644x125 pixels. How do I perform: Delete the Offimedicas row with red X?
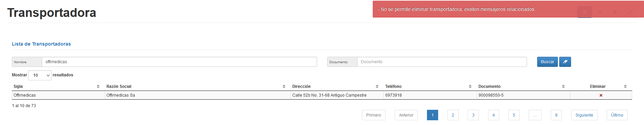coord(601,95)
